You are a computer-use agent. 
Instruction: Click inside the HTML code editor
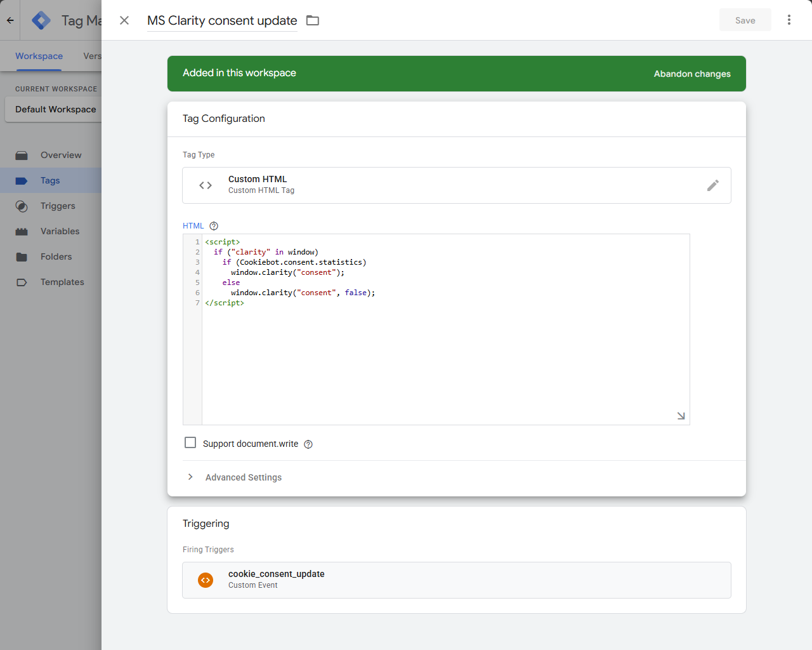[445, 329]
